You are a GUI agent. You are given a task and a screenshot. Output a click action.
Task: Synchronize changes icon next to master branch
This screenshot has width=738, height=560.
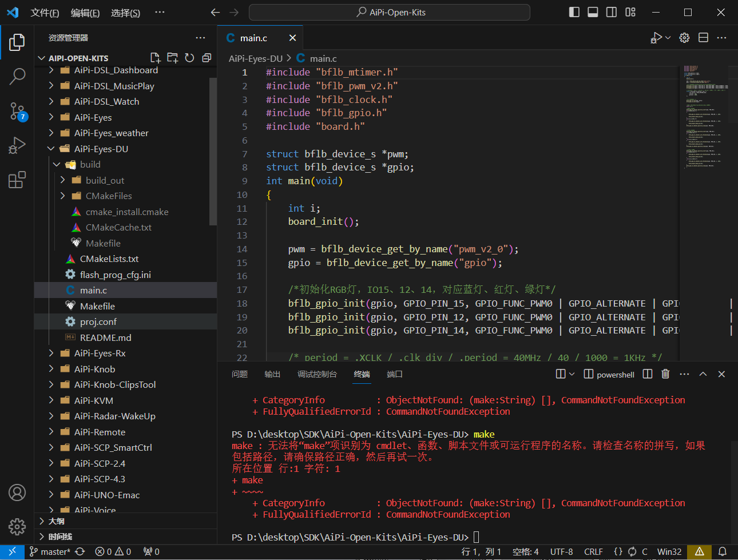pos(80,552)
